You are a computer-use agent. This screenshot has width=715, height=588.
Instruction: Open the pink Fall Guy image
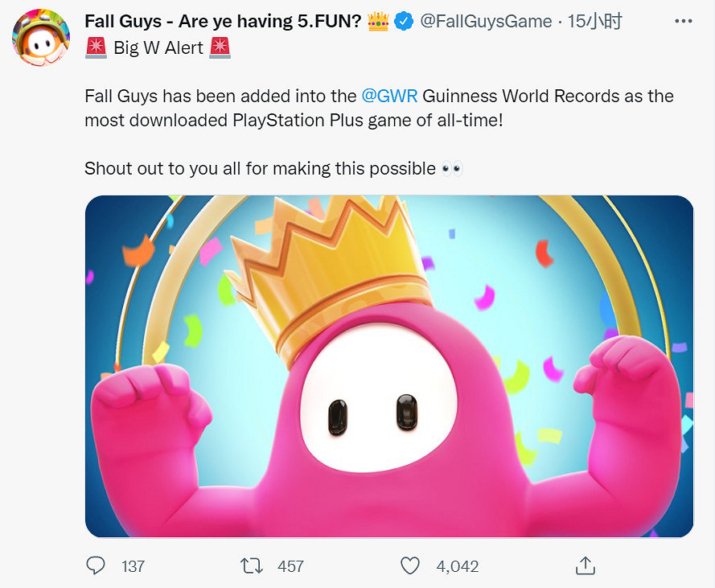coord(389,366)
